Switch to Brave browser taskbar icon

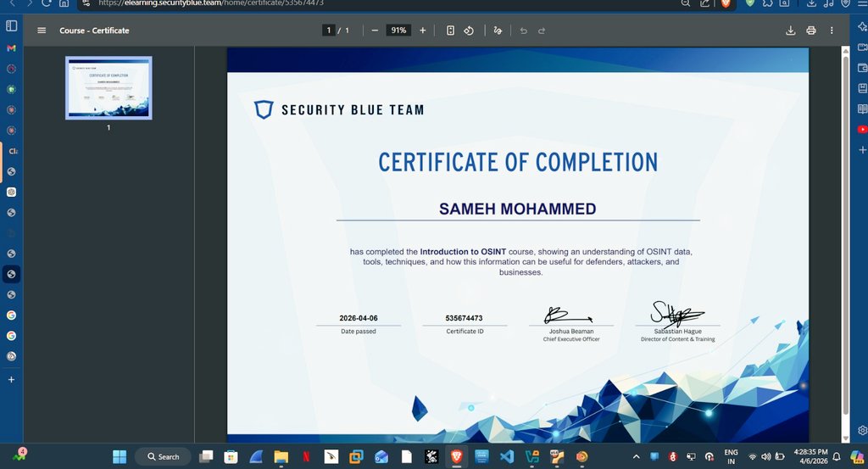point(457,456)
